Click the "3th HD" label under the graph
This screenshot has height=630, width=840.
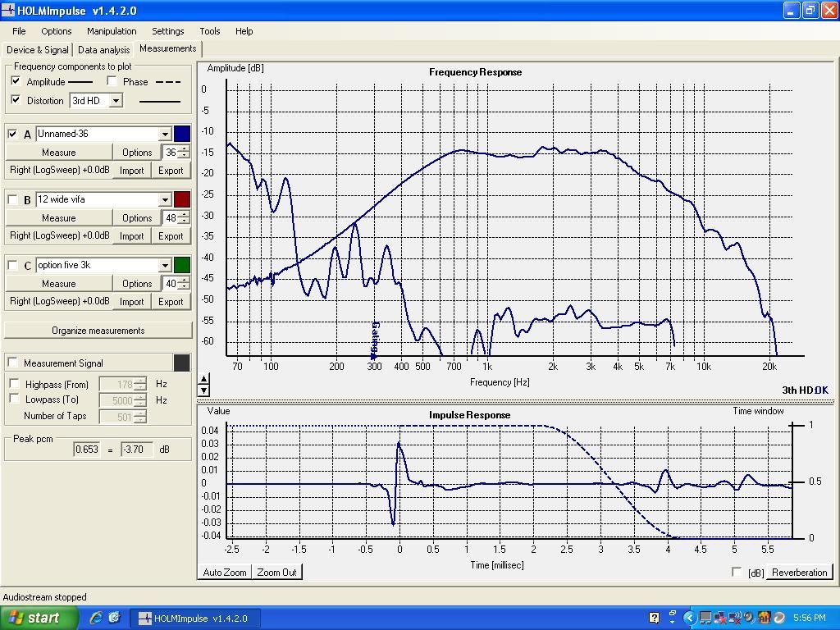[x=797, y=390]
